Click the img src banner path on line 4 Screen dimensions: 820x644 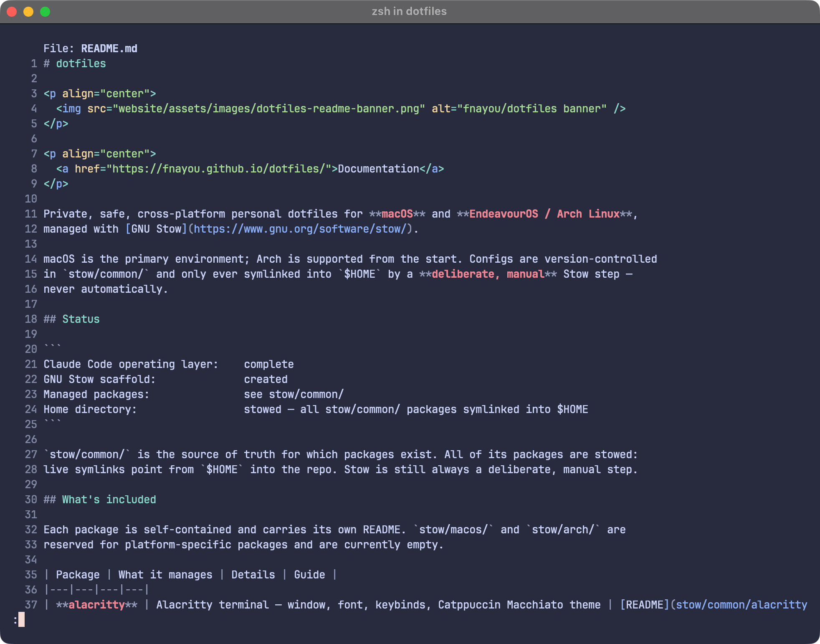click(269, 109)
